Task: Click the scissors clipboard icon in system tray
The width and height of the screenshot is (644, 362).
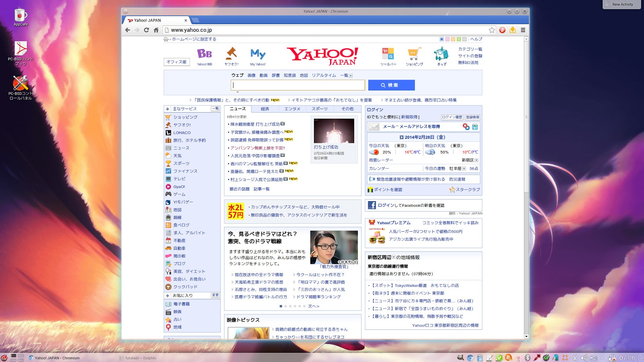Action: (x=575, y=358)
